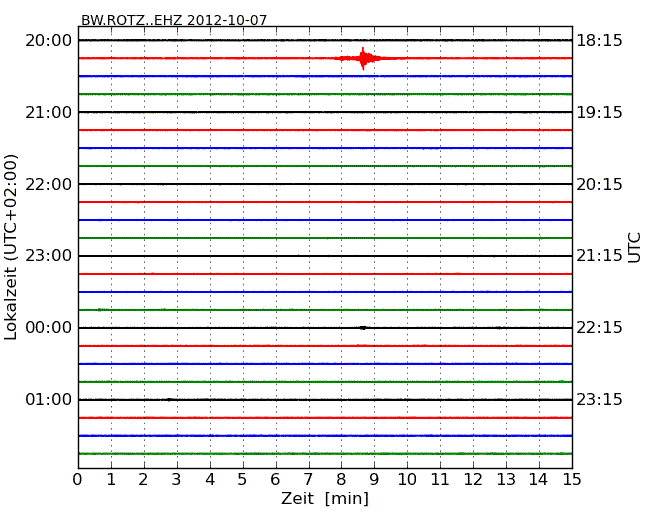Image resolution: width=650 pixels, height=520 pixels.
Task: Click the 21:15 UTC label
Action: (599, 256)
